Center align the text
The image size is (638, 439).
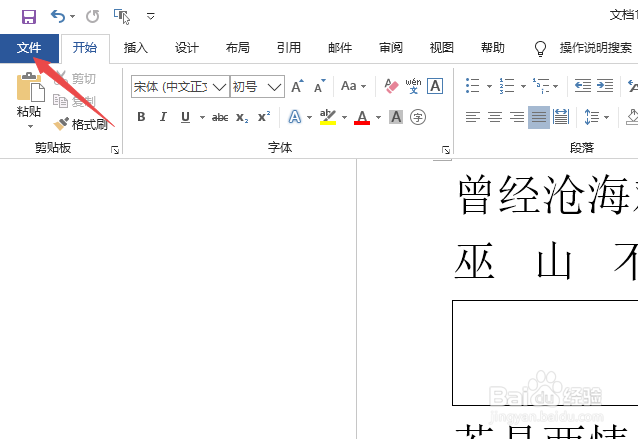[495, 118]
